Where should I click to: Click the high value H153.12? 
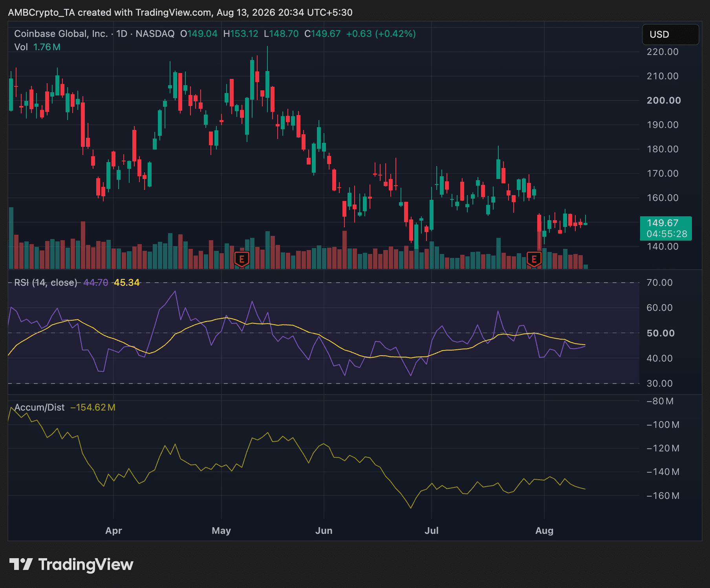(241, 34)
